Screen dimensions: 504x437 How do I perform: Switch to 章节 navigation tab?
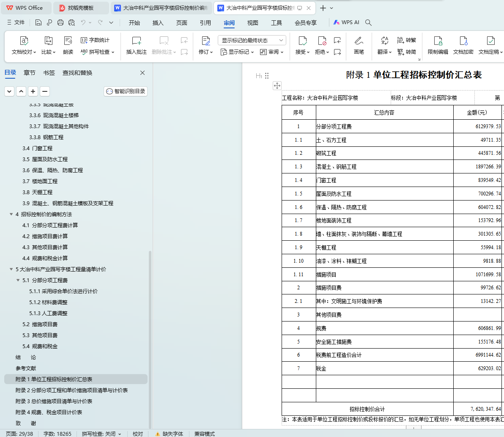click(29, 73)
